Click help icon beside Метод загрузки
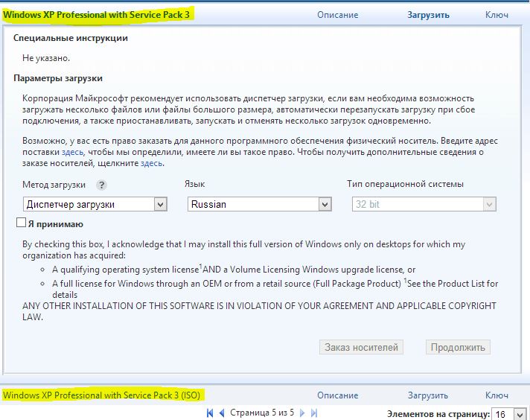This screenshot has height=420, width=530. (102, 185)
